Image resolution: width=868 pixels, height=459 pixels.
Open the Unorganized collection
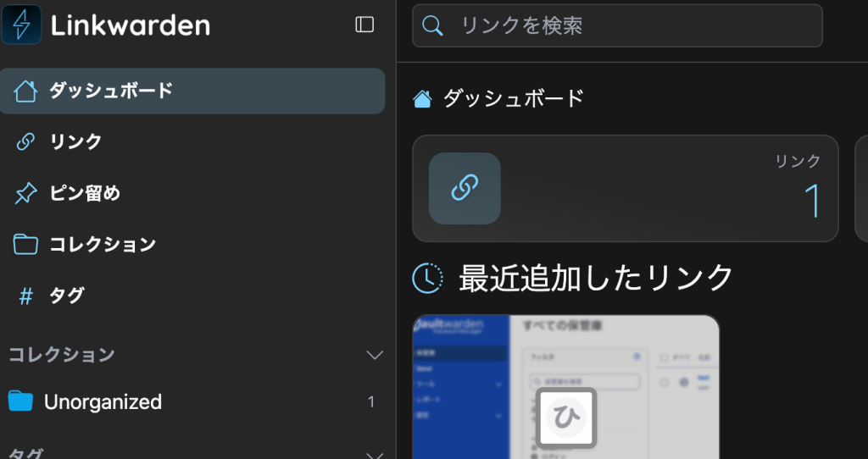(103, 401)
